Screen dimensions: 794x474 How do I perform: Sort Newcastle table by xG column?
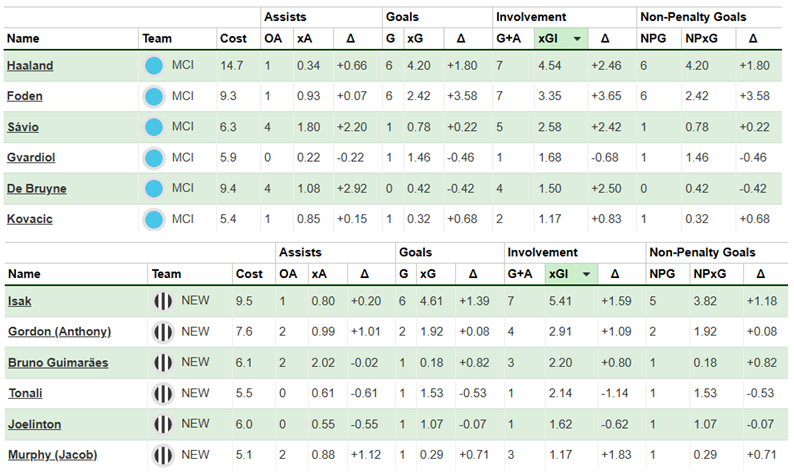click(x=428, y=274)
